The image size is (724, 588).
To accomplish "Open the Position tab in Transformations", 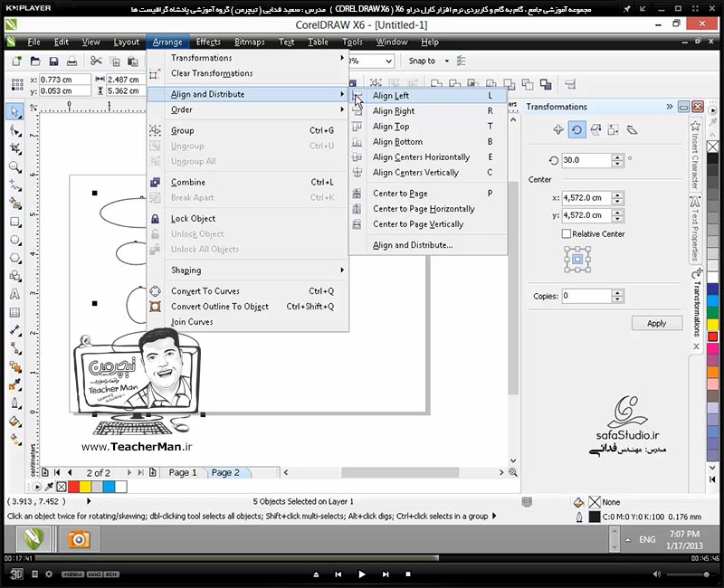I will tap(558, 129).
